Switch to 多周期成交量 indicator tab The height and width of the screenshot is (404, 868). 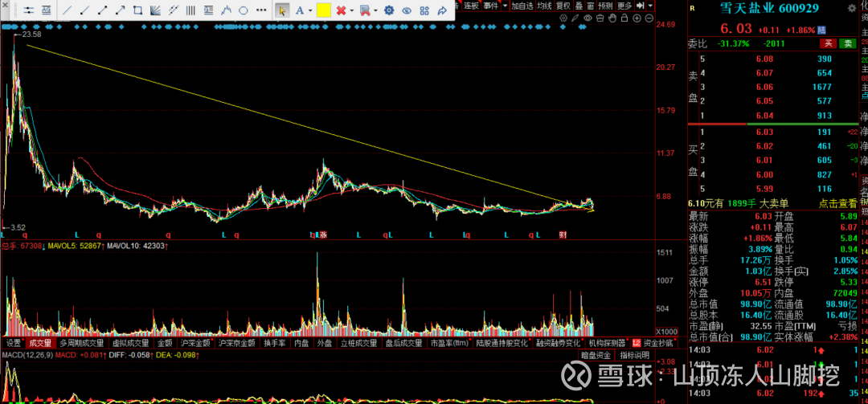[x=82, y=343]
